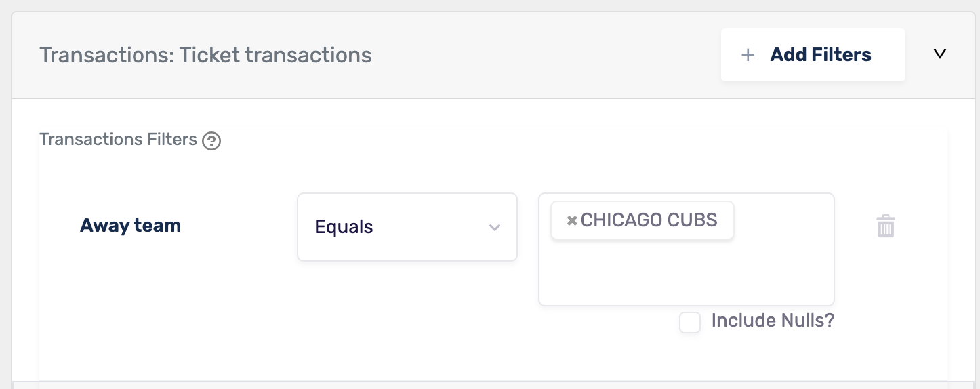Delete the Away team filter with trash icon

(x=886, y=226)
